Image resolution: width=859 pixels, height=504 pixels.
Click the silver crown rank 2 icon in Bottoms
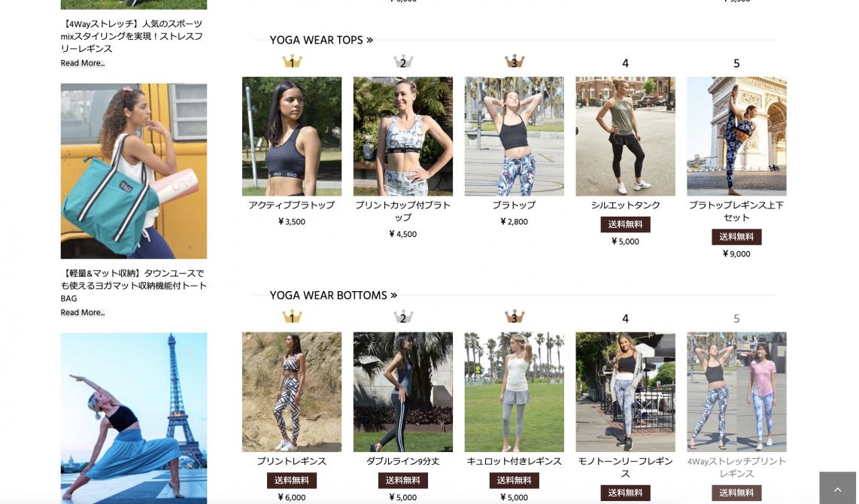403,317
